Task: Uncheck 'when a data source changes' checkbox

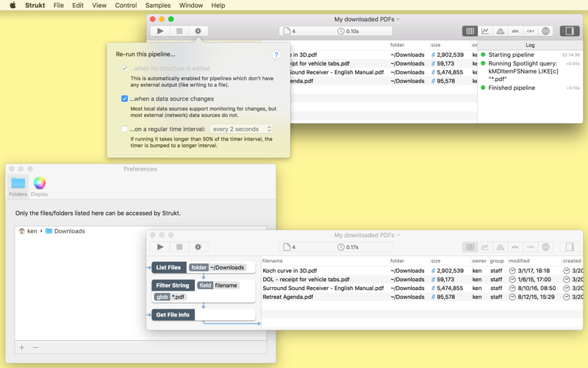Action: tap(124, 99)
